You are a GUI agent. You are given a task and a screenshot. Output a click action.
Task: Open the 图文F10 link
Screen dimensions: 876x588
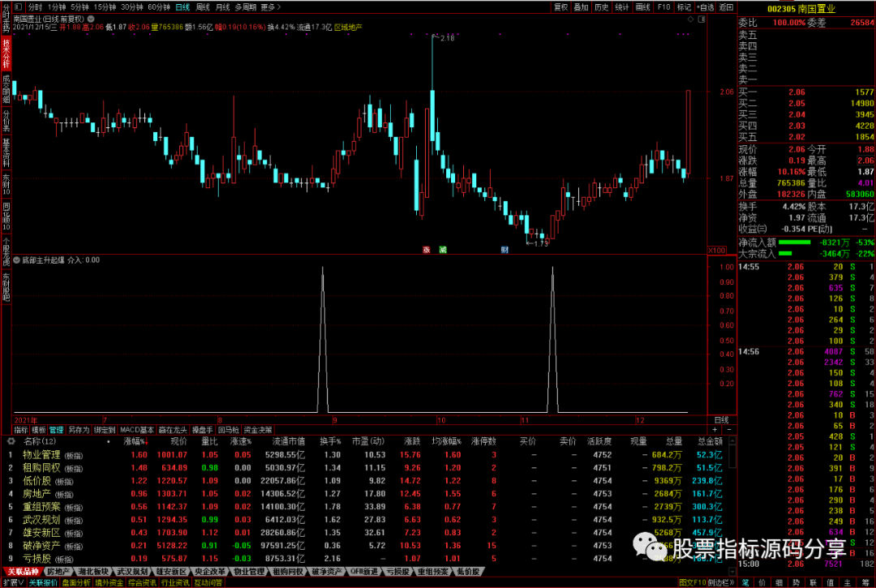tap(692, 582)
